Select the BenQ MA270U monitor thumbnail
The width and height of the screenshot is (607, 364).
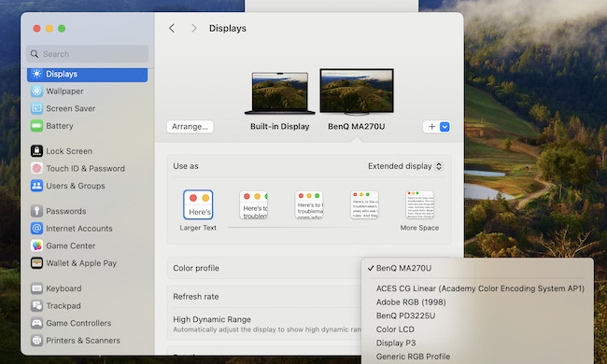tap(357, 92)
